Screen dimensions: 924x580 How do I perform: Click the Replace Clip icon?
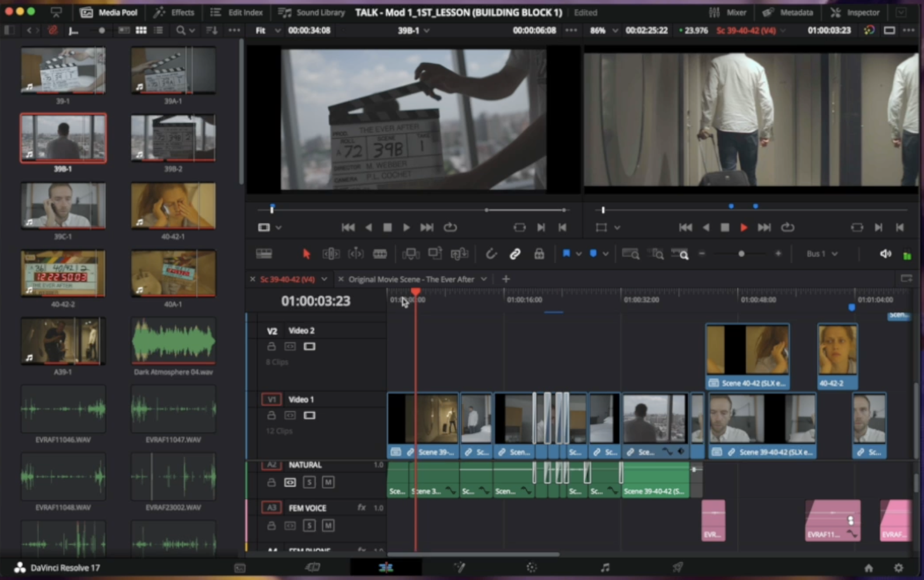point(459,254)
